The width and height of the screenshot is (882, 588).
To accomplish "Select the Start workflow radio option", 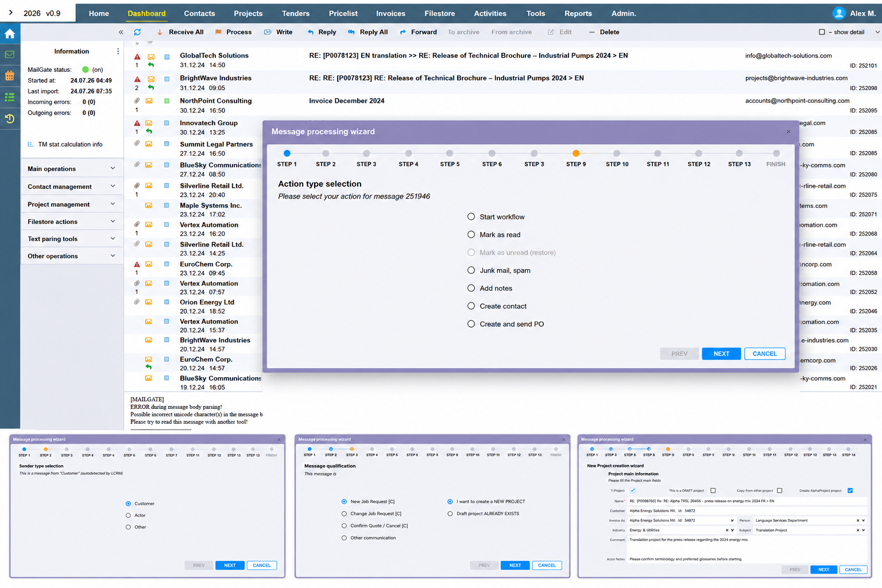I will [x=471, y=216].
